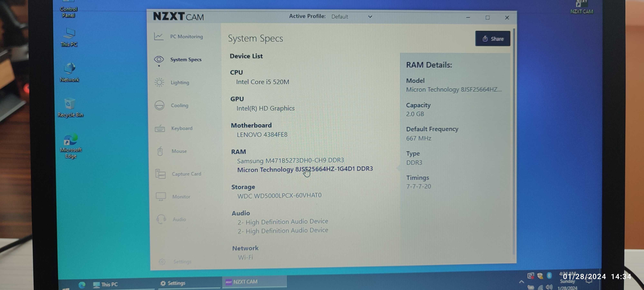Select Network desktop icon
This screenshot has width=644, height=290.
tap(70, 72)
